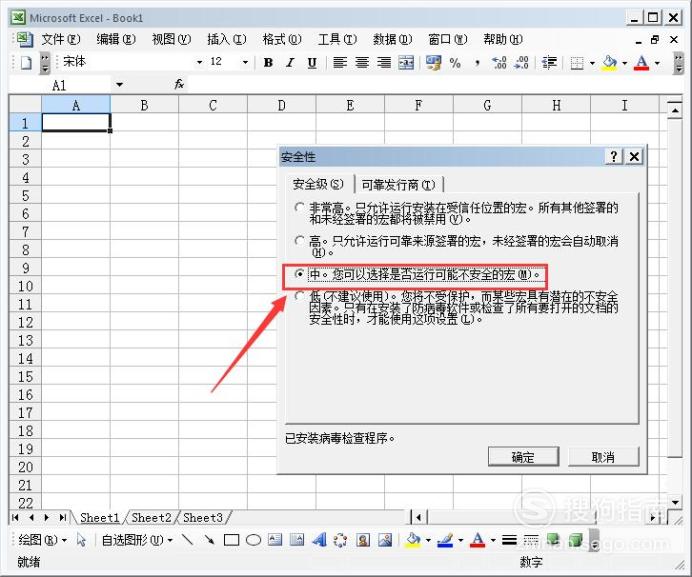The width and height of the screenshot is (692, 577).
Task: Insert Picture from File icon
Action: 385,539
